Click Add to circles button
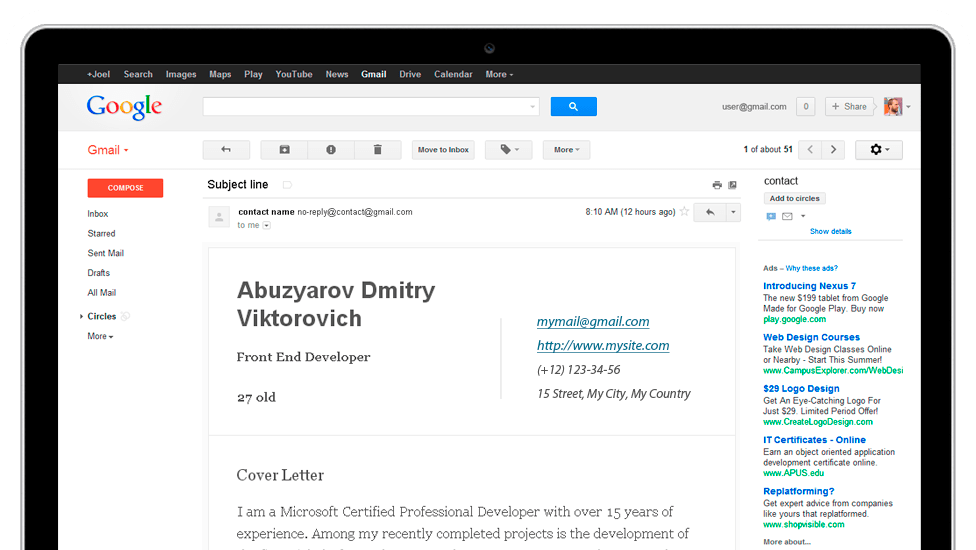The height and width of the screenshot is (550, 976). click(794, 198)
